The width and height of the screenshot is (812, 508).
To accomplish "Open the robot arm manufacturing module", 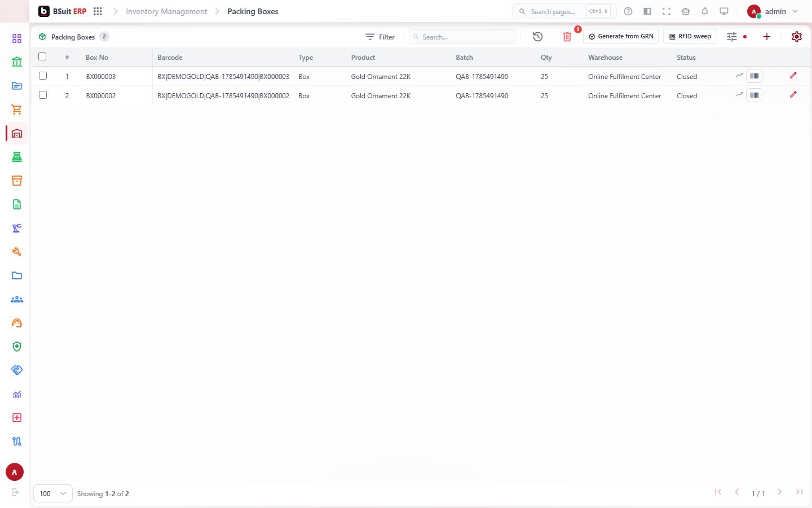I will 17,228.
